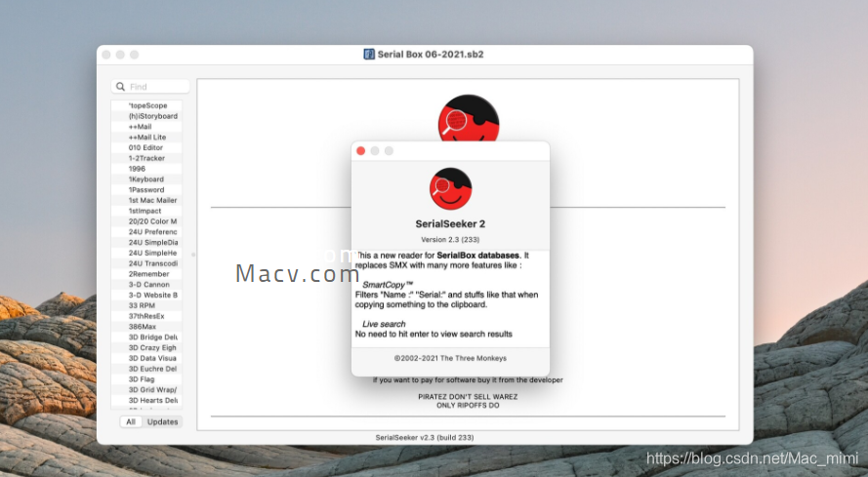Image resolution: width=868 pixels, height=477 pixels.
Task: Select (h)iStoryboard entry
Action: [146, 116]
